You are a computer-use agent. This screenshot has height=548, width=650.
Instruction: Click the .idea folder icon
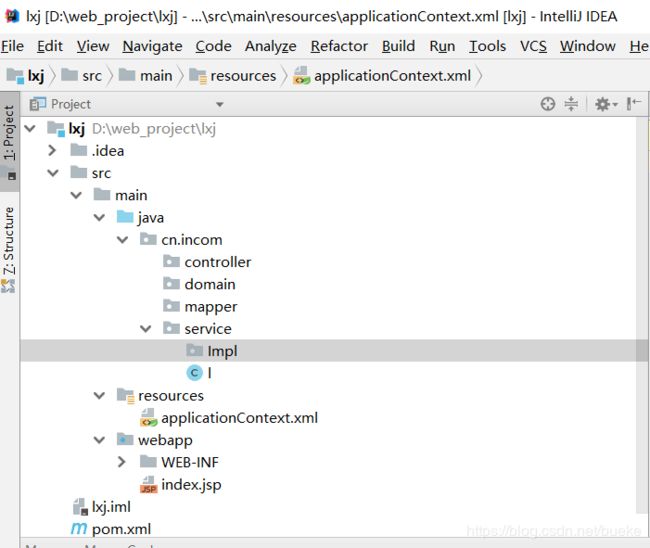click(79, 150)
